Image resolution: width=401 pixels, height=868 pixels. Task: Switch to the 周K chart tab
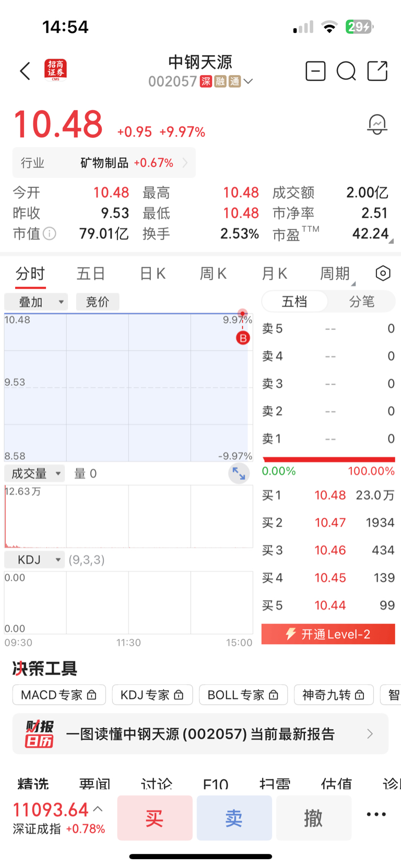click(213, 274)
